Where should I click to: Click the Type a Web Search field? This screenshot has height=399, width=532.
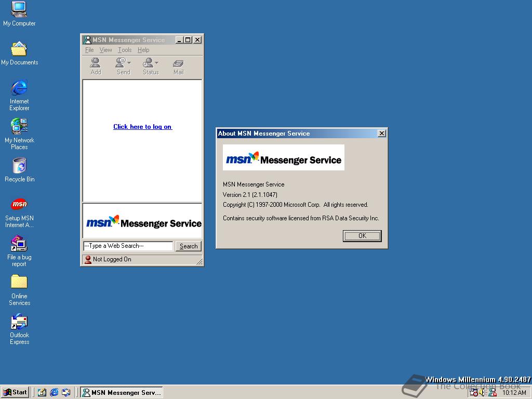click(x=128, y=246)
